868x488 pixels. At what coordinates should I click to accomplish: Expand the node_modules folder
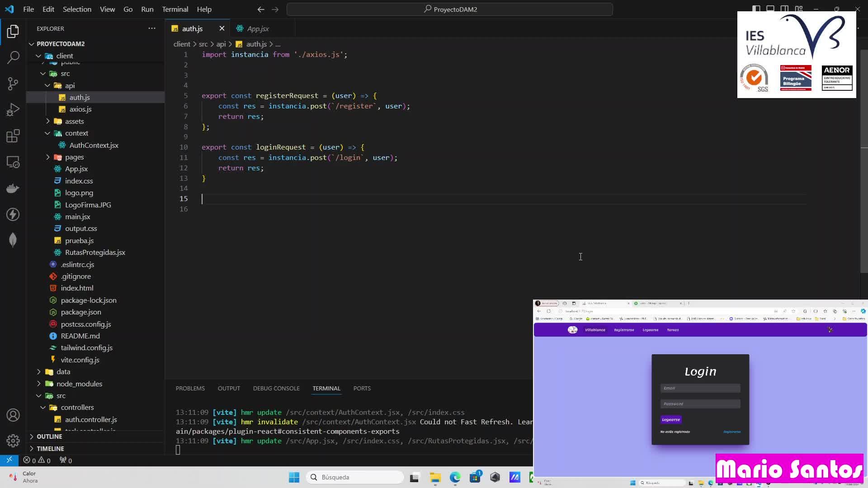coord(79,384)
